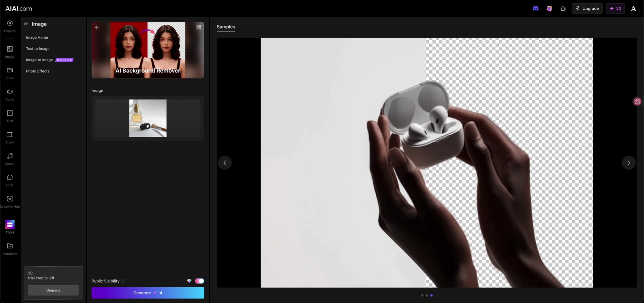Show the next sample image

tap(629, 163)
